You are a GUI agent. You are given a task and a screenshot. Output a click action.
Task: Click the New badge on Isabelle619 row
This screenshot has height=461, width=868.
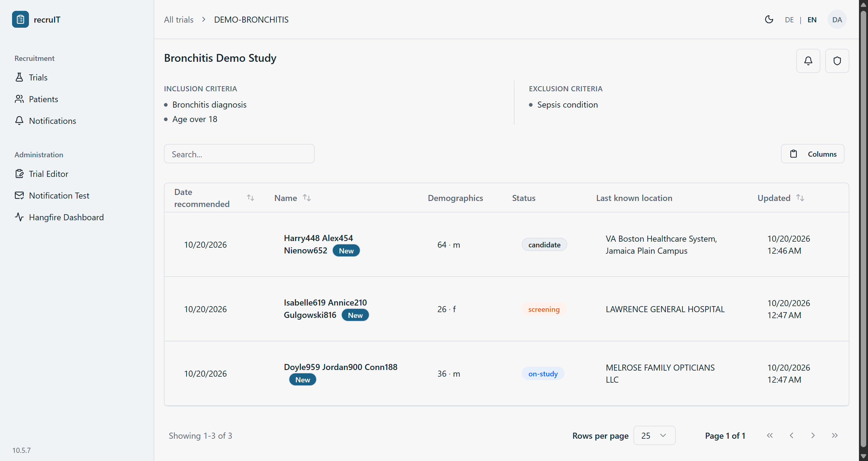click(x=355, y=315)
